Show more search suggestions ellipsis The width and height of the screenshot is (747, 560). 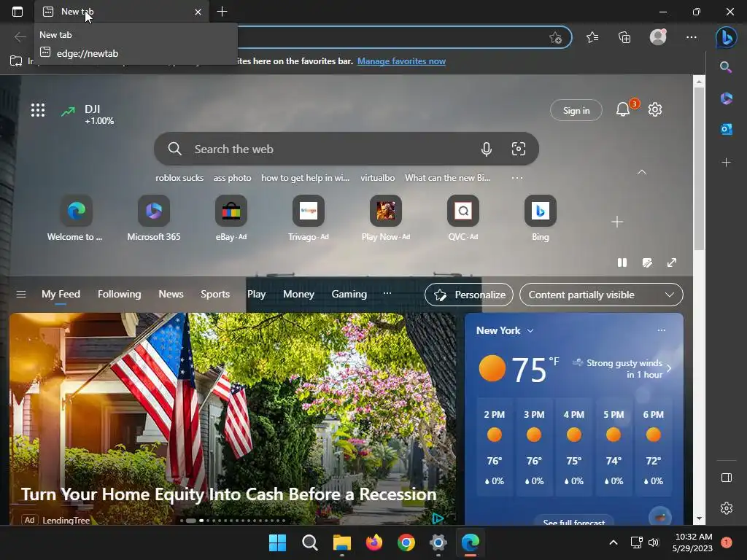point(517,178)
